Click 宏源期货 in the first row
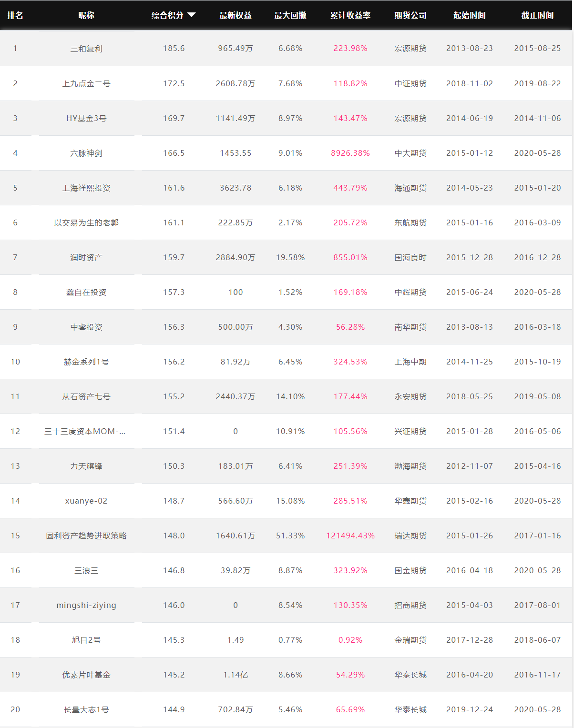 click(410, 49)
